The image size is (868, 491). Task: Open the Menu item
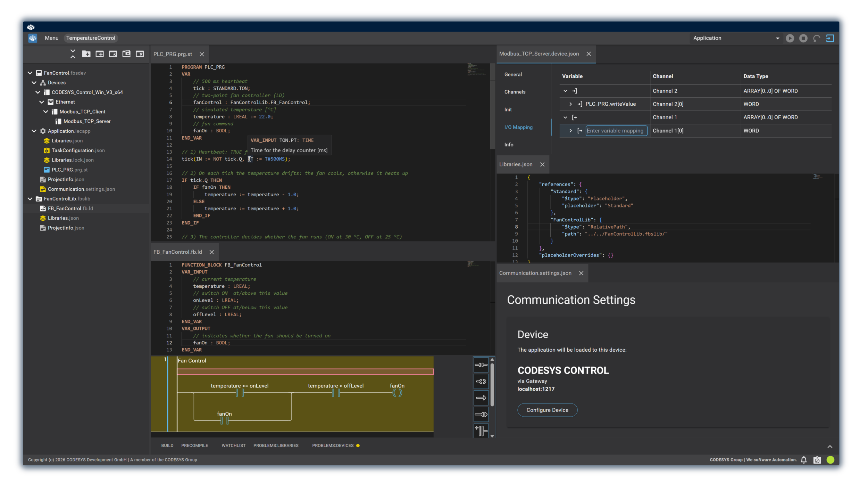(x=51, y=38)
